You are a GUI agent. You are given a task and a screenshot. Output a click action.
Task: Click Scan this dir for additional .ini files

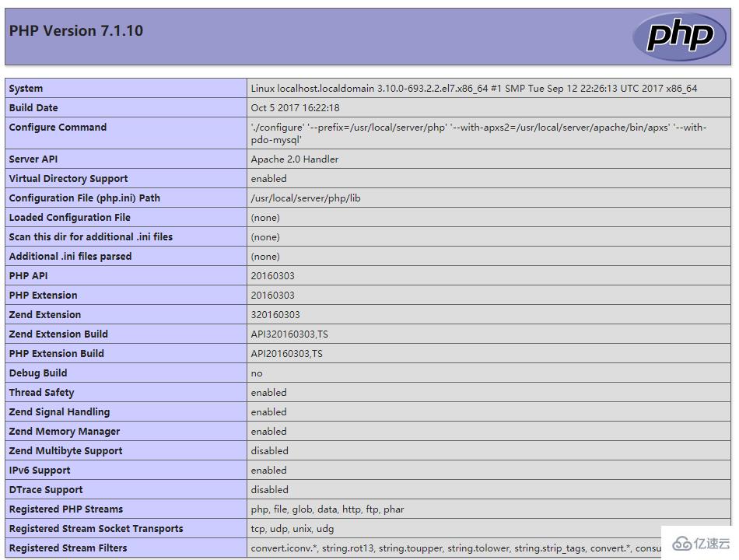pos(91,236)
